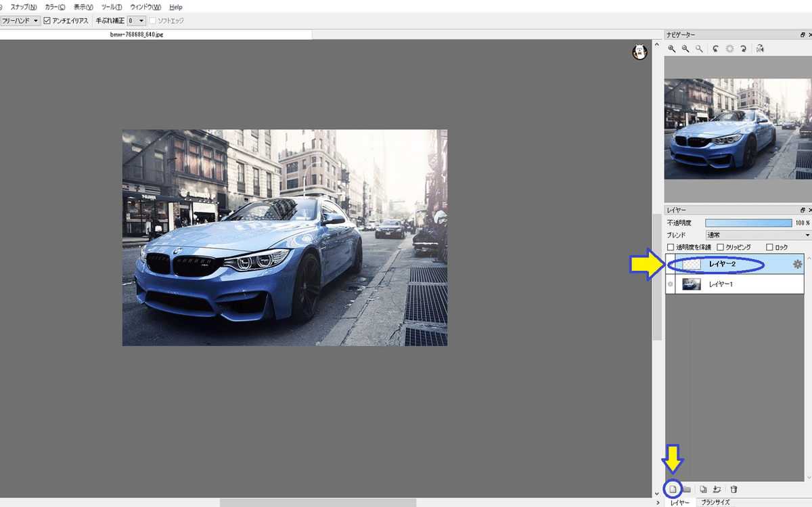Undock the レイヤー panel
The width and height of the screenshot is (812, 507).
point(803,211)
